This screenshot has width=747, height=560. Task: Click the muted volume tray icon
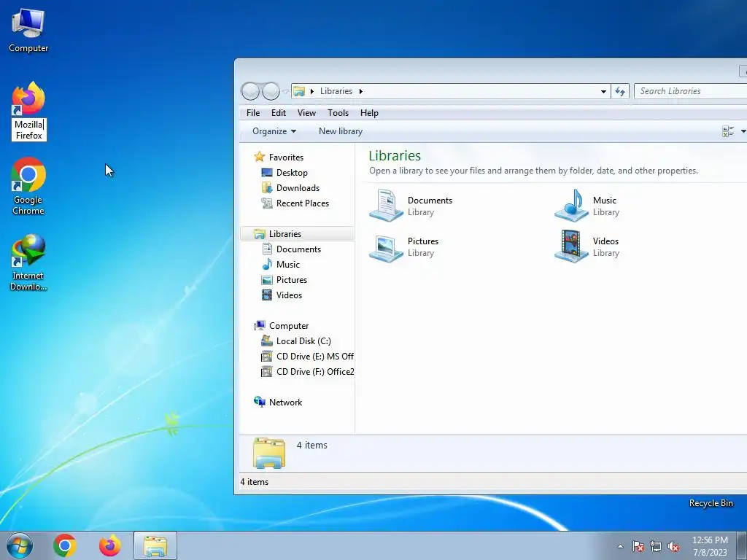pyautogui.click(x=673, y=546)
